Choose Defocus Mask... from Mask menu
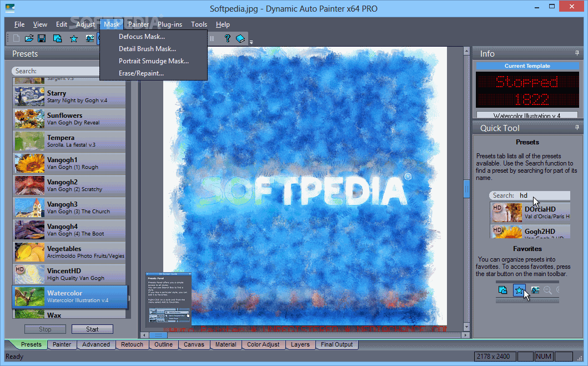588x366 pixels. point(154,36)
